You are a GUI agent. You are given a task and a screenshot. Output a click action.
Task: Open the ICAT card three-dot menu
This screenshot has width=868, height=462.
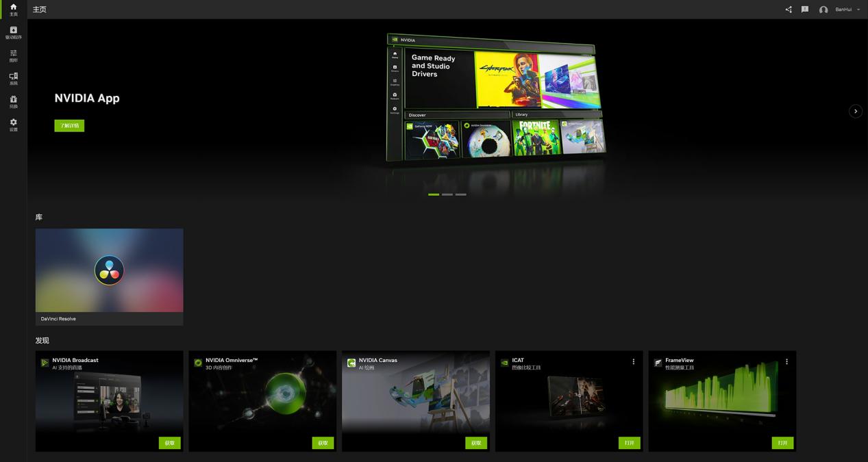tap(633, 361)
